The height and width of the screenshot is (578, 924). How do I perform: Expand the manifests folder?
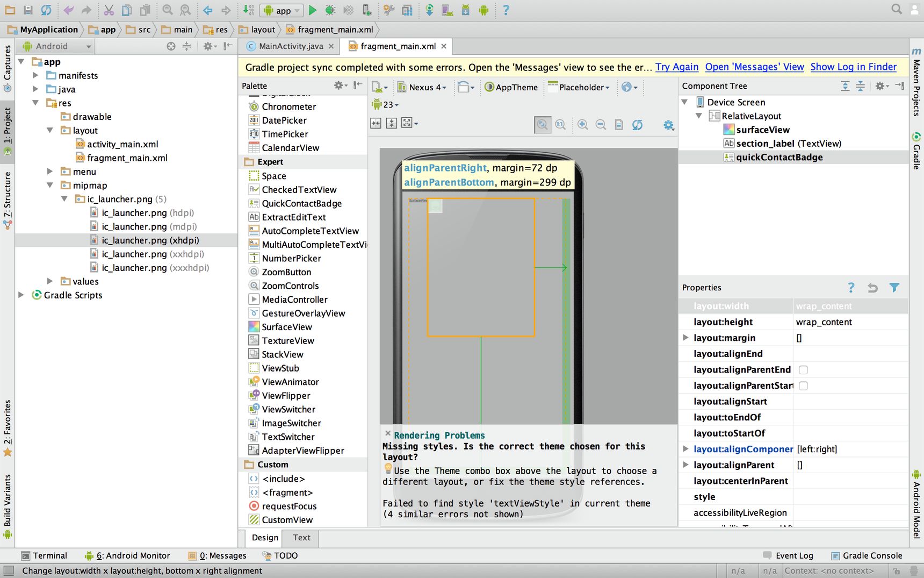click(x=35, y=75)
